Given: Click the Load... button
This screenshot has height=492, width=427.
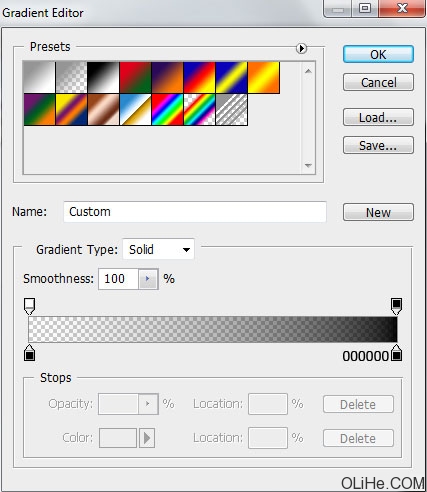Looking at the screenshot, I should coord(378,117).
